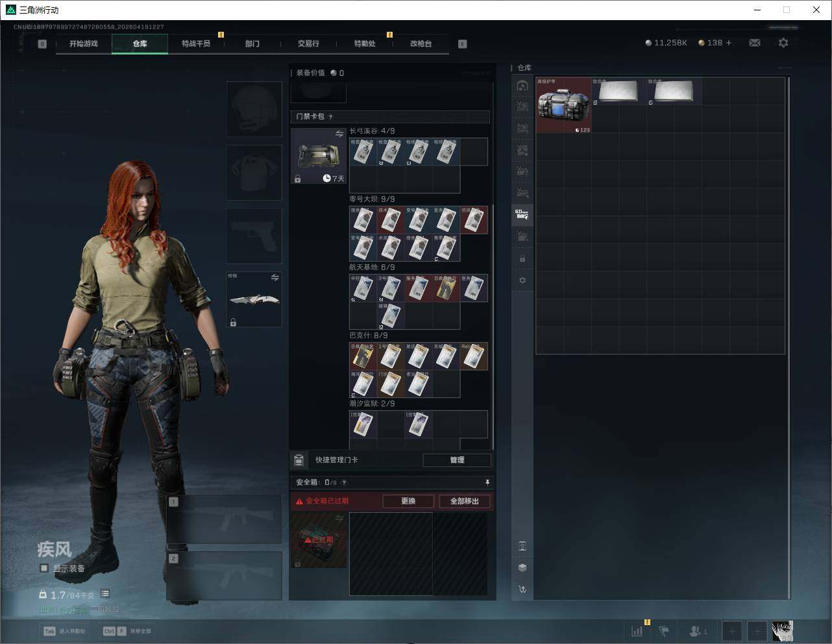The image size is (832, 644).
Task: Open the player avatar in the bottom bar
Action: tap(783, 630)
